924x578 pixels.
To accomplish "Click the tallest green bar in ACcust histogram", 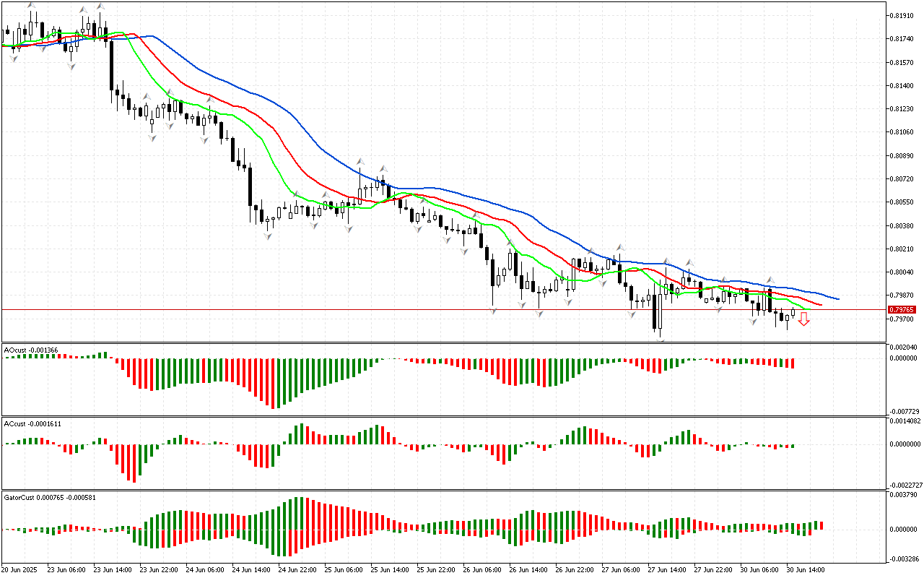I will (300, 434).
